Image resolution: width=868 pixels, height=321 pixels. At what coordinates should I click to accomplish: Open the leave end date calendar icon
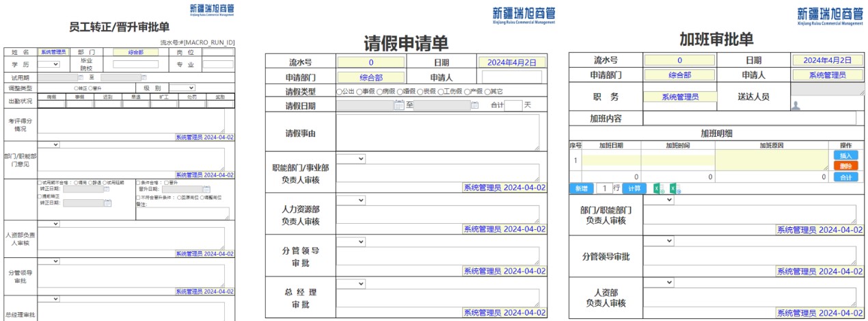(x=475, y=105)
